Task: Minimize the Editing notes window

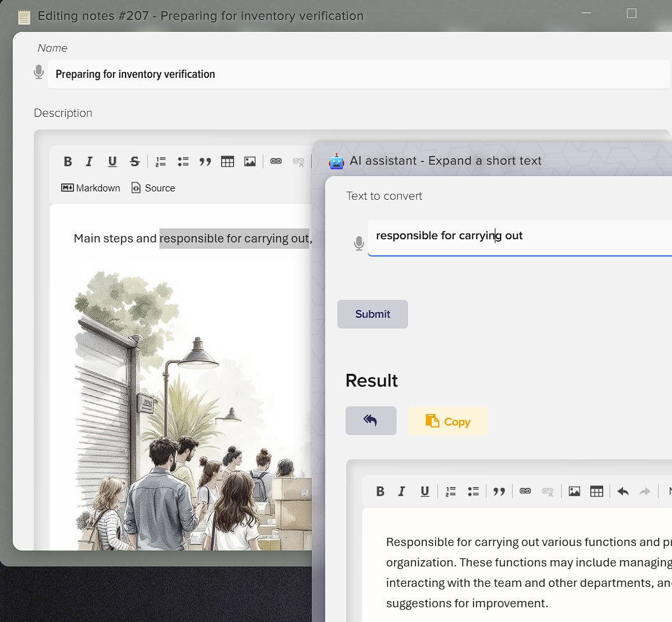Action: coord(586,13)
